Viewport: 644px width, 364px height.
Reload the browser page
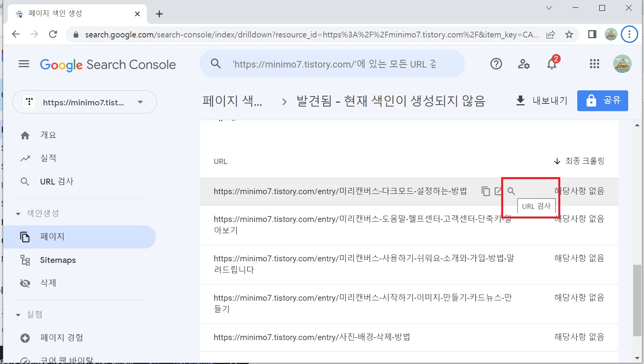(x=53, y=34)
